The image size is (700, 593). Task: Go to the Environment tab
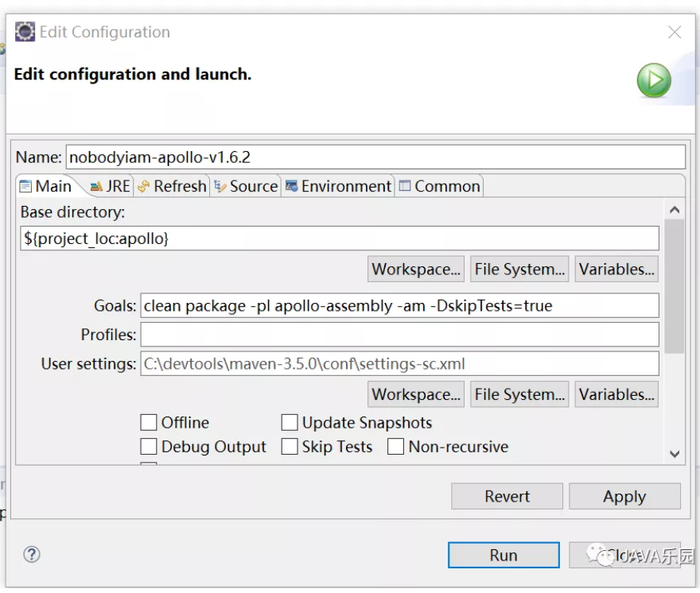(x=338, y=186)
